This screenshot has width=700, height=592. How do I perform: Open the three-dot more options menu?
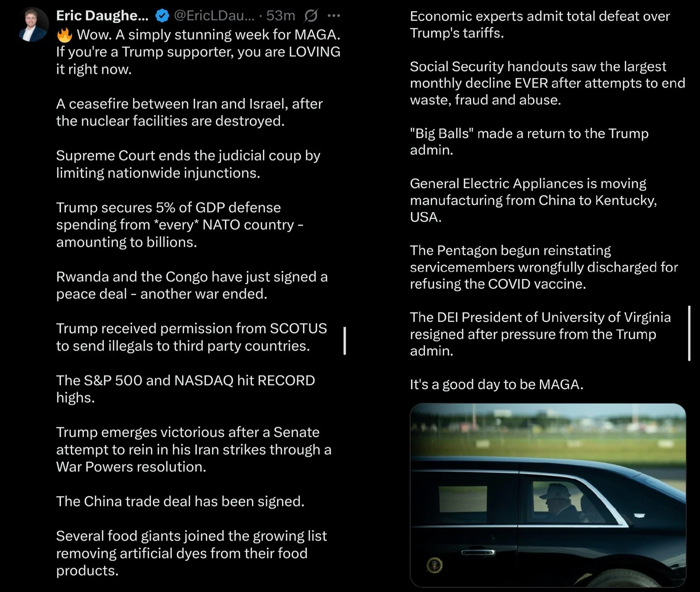pos(334,16)
